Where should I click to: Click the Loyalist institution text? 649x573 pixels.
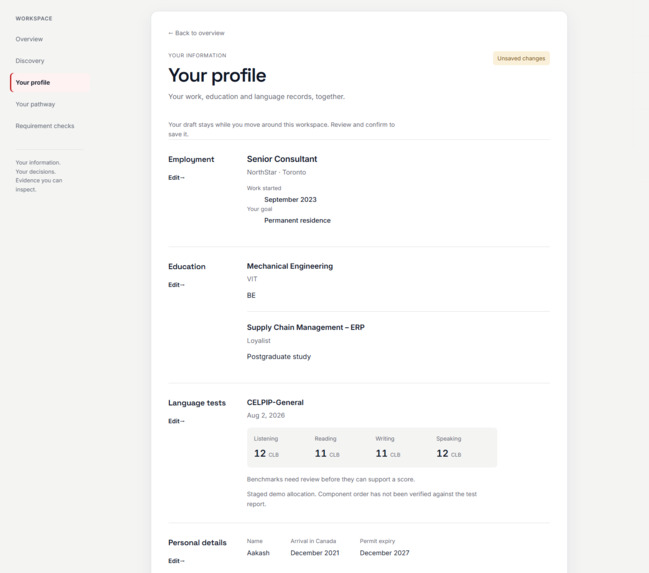259,341
